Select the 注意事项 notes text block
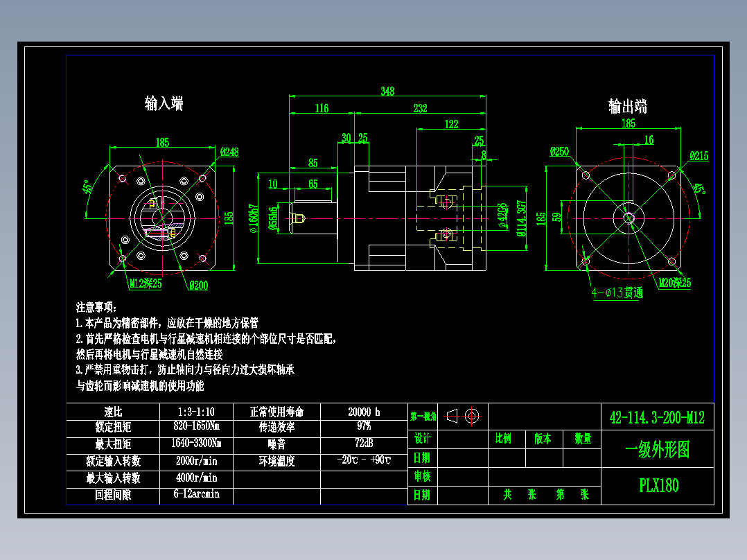This screenshot has width=747, height=560. 201,347
